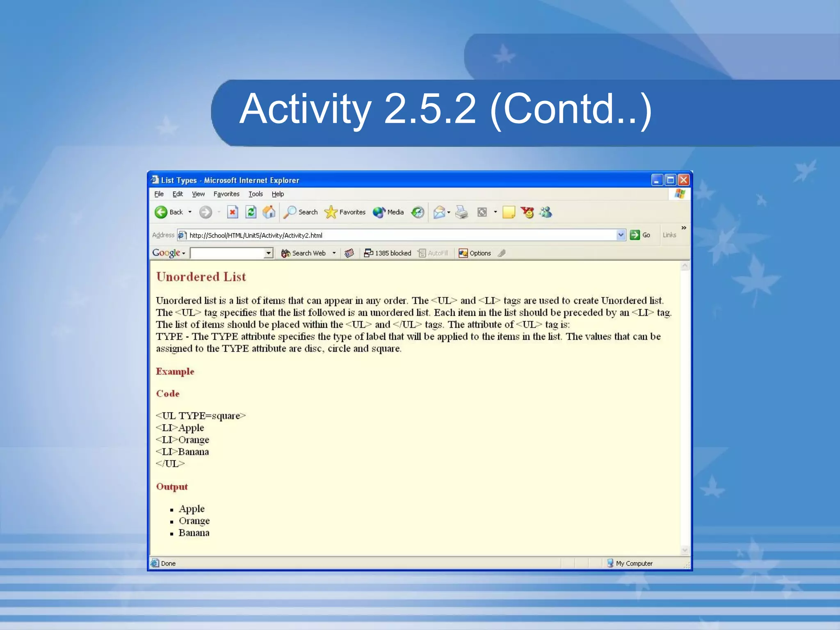Close the Internet Explorer window
Screen dimensions: 840x630
[x=683, y=180]
